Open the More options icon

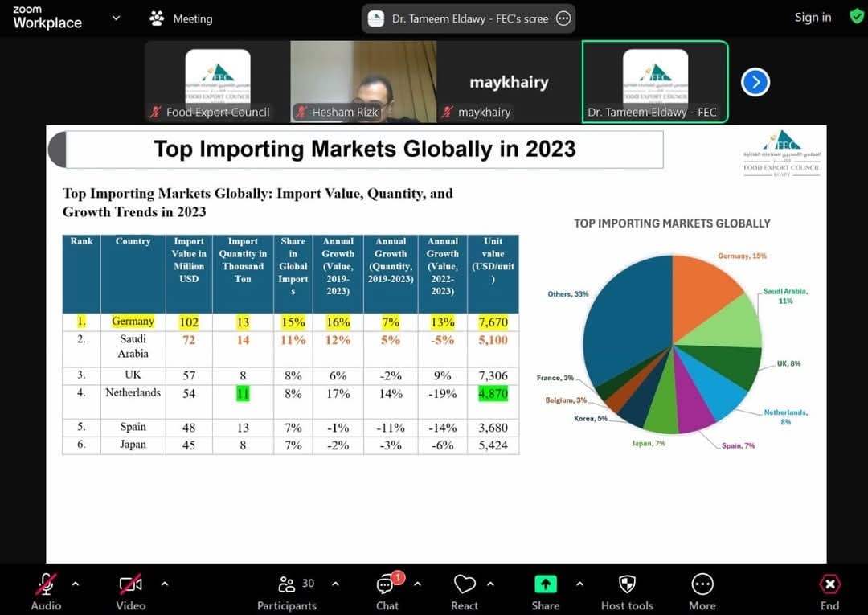coord(702,584)
